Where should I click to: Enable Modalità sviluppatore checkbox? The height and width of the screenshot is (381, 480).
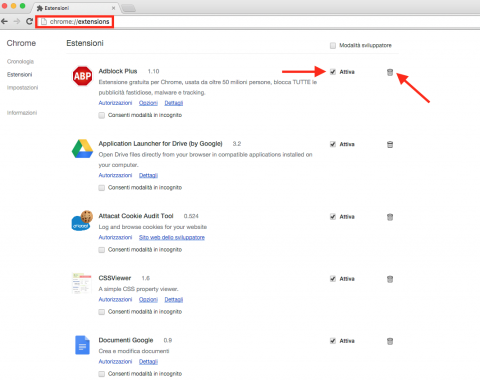pyautogui.click(x=333, y=45)
